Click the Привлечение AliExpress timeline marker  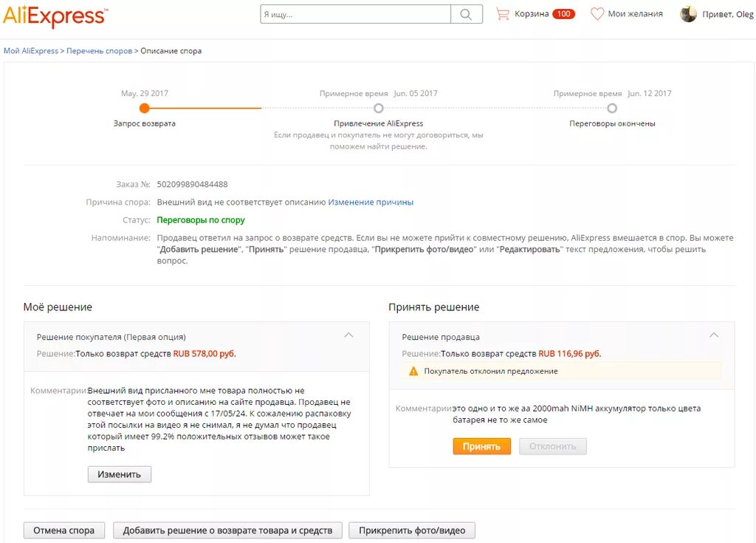pyautogui.click(x=379, y=108)
